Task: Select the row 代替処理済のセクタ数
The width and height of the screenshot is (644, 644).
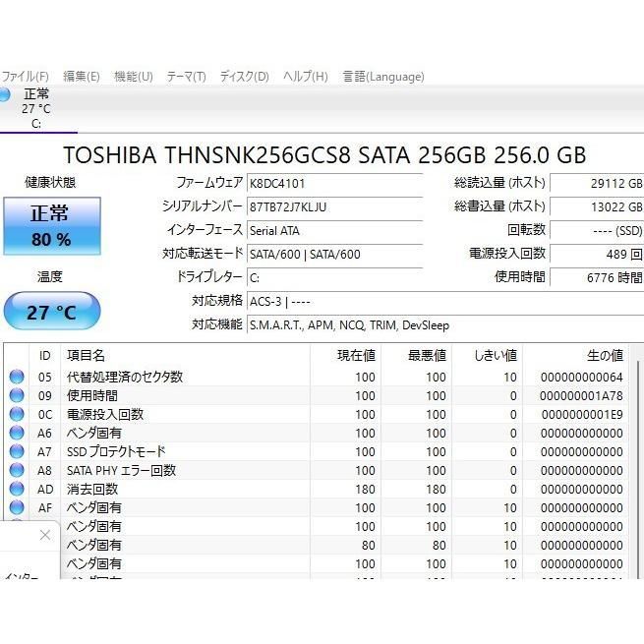Action: point(317,377)
